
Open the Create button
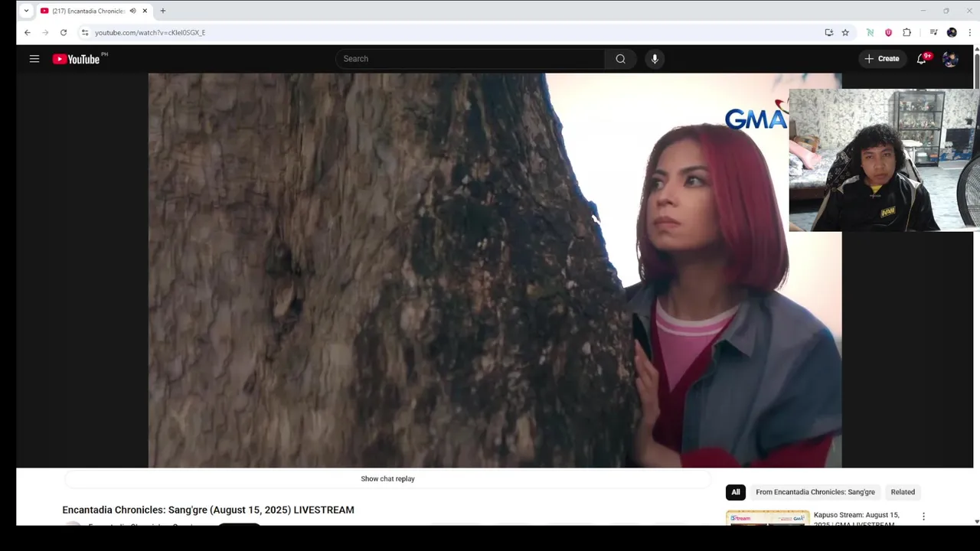tap(882, 59)
